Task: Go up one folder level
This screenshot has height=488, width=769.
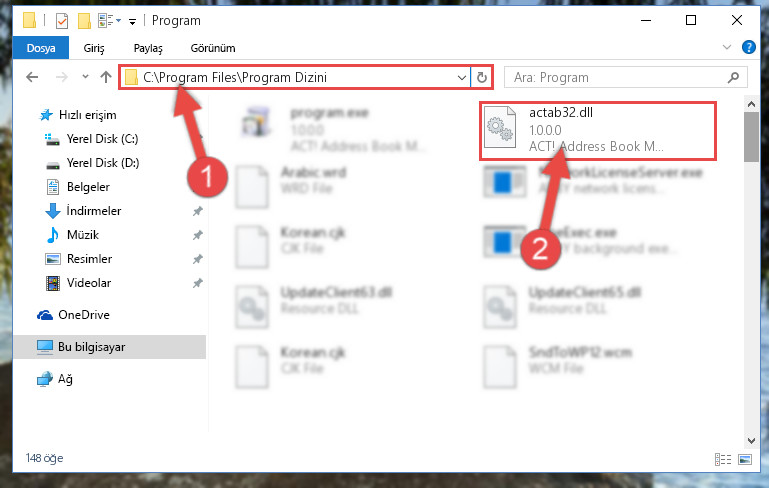Action: pyautogui.click(x=105, y=77)
